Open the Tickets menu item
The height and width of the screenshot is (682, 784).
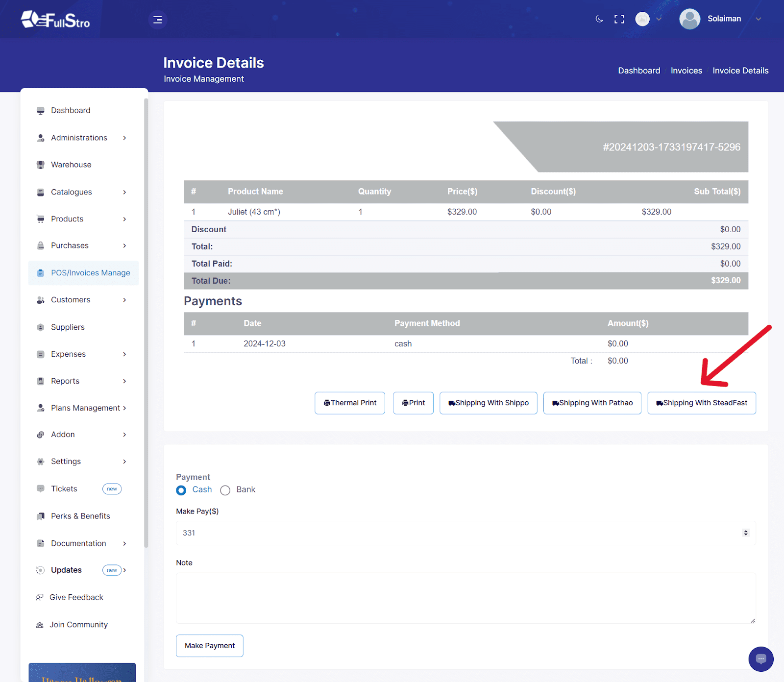pyautogui.click(x=83, y=489)
